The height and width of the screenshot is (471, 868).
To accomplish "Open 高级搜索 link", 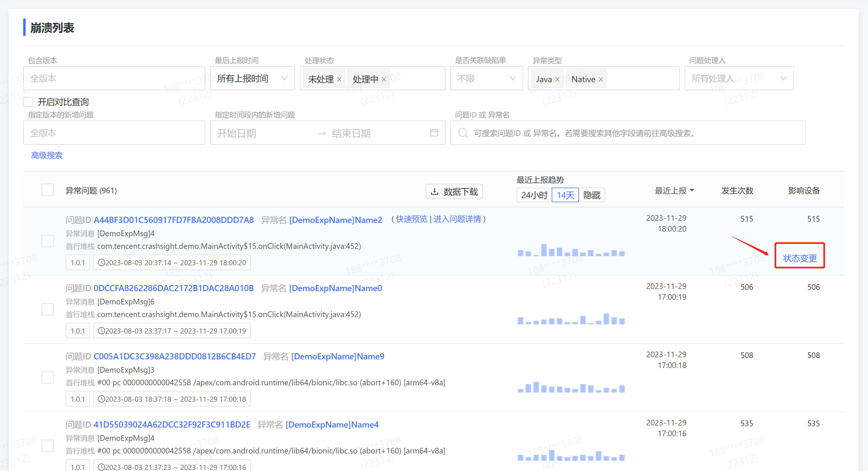I will [x=47, y=155].
